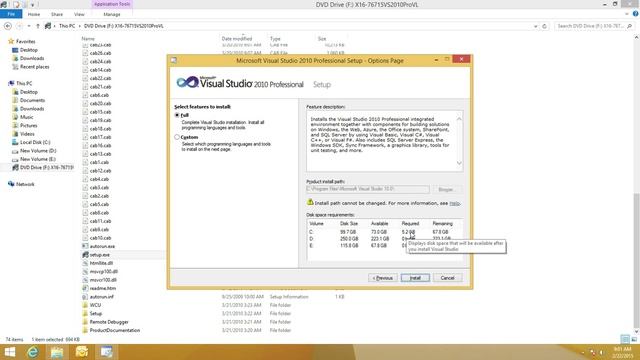Open the File tab in Explorer ribbon

click(11, 14)
